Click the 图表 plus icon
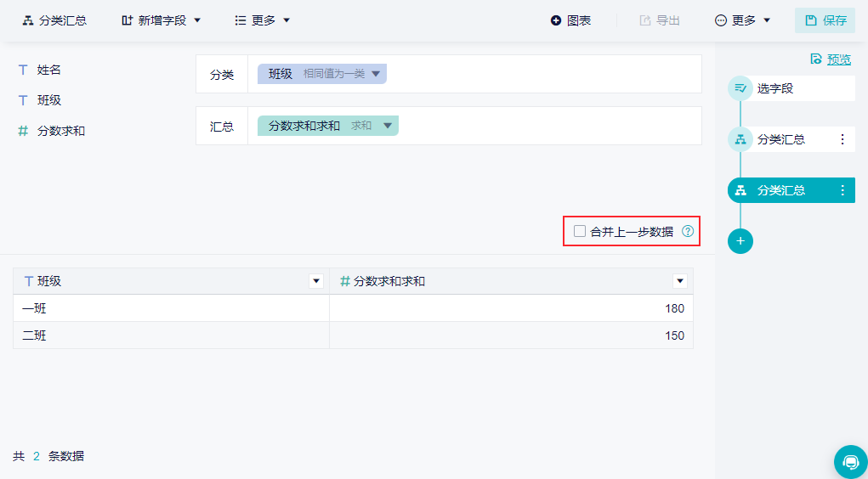The height and width of the screenshot is (479, 868). (x=556, y=20)
